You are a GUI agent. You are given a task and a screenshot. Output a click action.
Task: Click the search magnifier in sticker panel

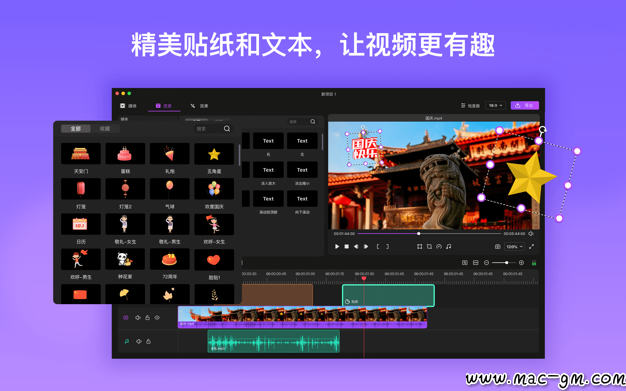coord(227,129)
